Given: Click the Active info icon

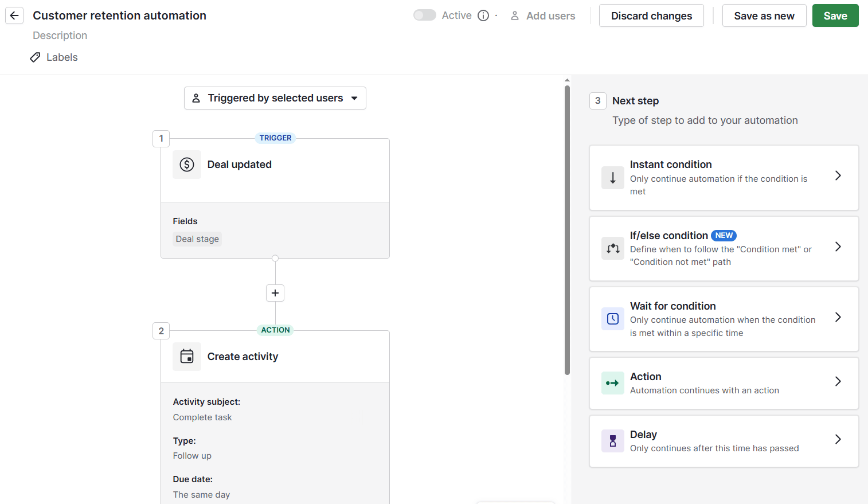Looking at the screenshot, I should coord(483,15).
